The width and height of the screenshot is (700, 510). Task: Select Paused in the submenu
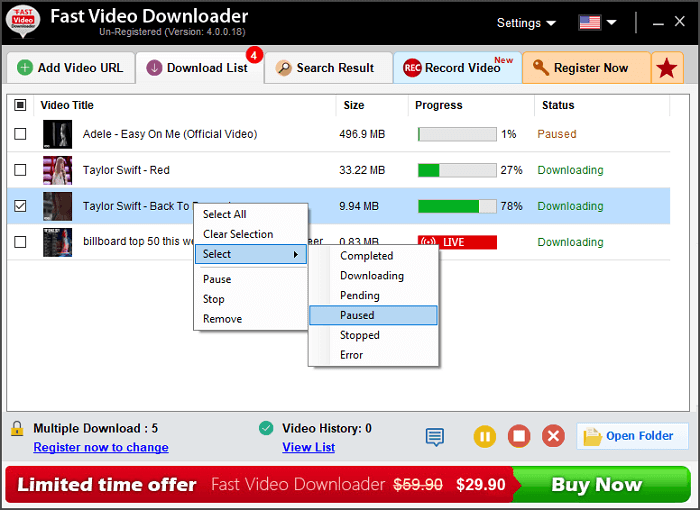tap(373, 315)
